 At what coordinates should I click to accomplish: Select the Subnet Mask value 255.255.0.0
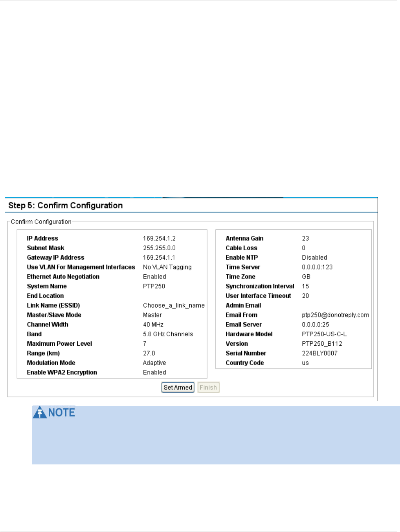[159, 248]
